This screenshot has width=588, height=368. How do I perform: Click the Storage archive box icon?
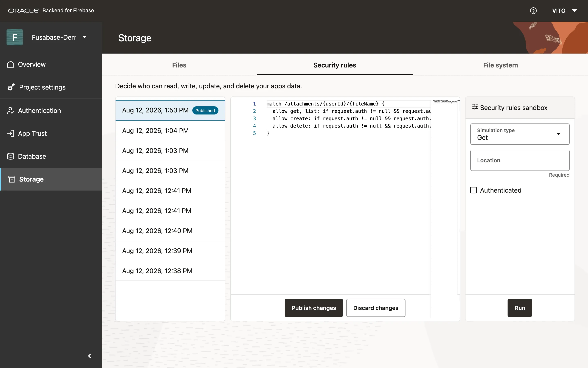click(x=12, y=179)
